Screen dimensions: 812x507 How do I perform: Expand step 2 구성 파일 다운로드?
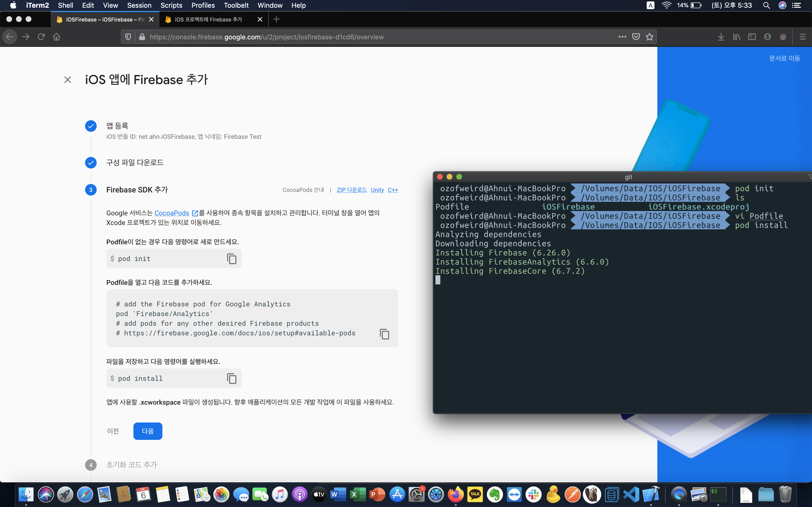(x=91, y=163)
